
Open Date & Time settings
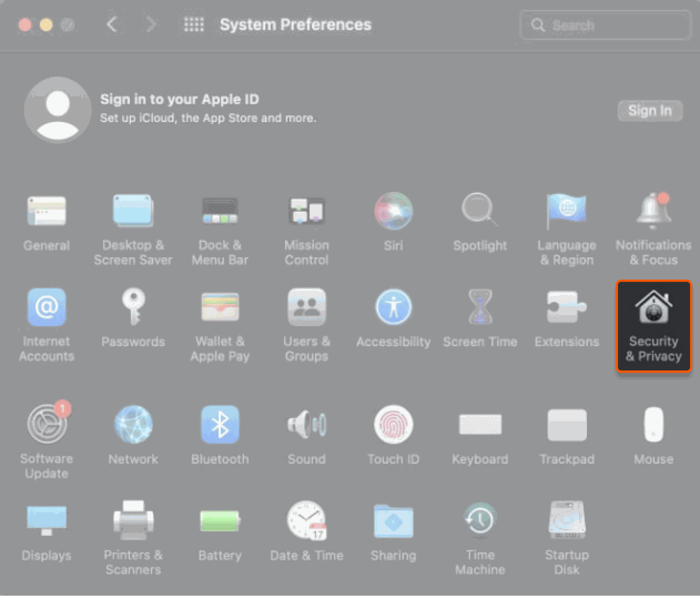coord(307,532)
